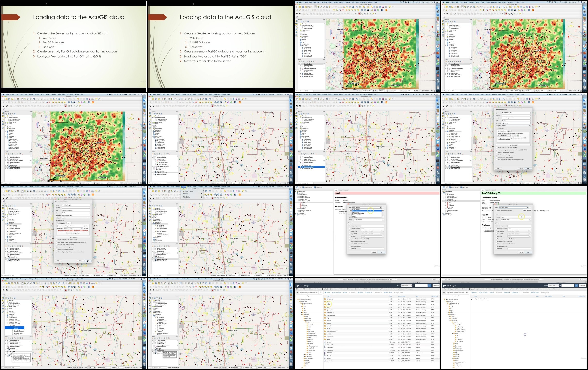The height and width of the screenshot is (370, 588).
Task: Click Refresh icon above the public schema header
Action: 297,188
